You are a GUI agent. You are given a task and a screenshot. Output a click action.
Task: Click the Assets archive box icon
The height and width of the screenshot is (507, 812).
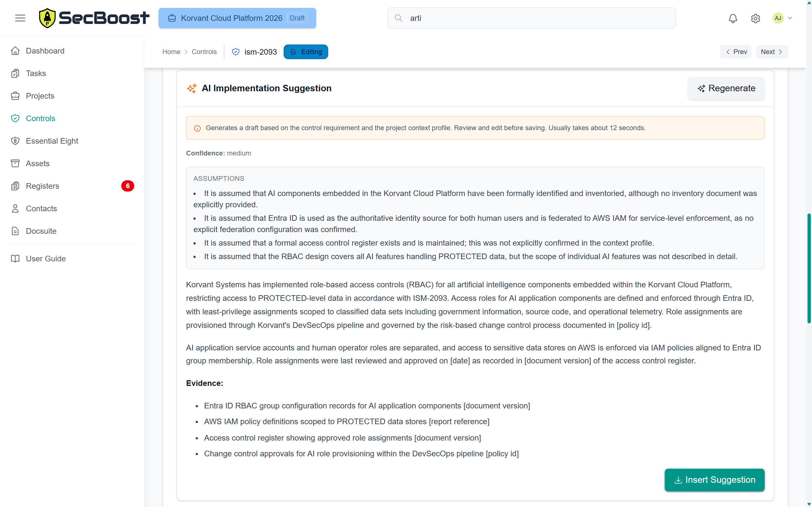[x=15, y=163]
